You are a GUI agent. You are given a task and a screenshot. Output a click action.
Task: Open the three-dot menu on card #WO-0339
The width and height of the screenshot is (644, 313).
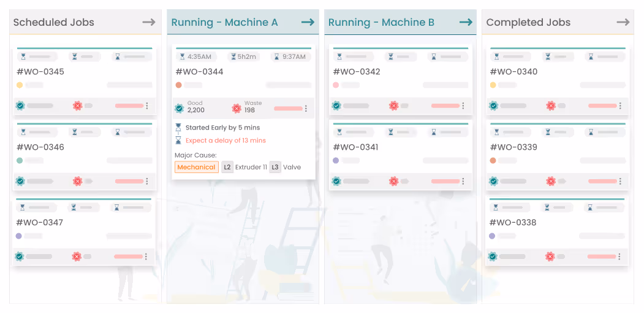(x=620, y=181)
